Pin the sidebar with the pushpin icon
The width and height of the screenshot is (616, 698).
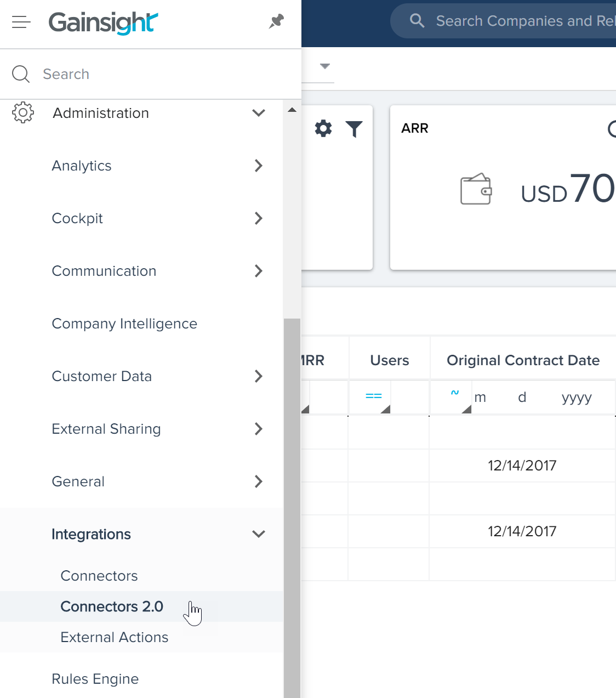click(x=276, y=21)
